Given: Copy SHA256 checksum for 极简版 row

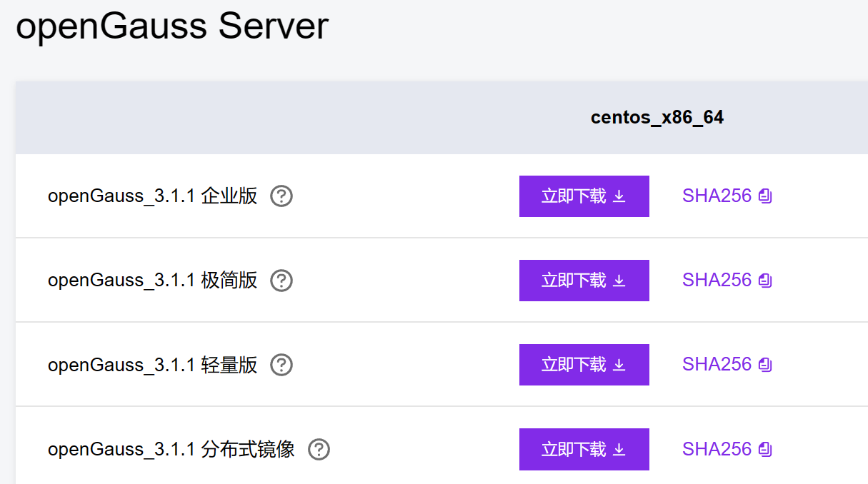Looking at the screenshot, I should click(x=765, y=280).
